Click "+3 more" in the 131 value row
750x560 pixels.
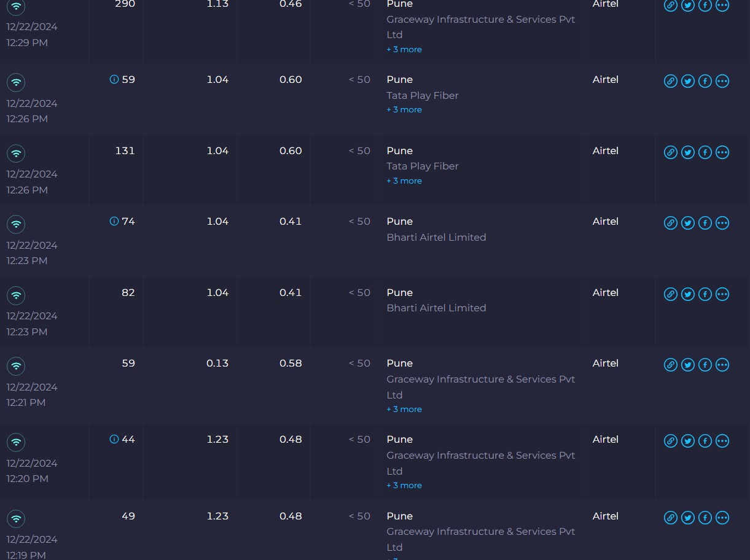(x=404, y=181)
